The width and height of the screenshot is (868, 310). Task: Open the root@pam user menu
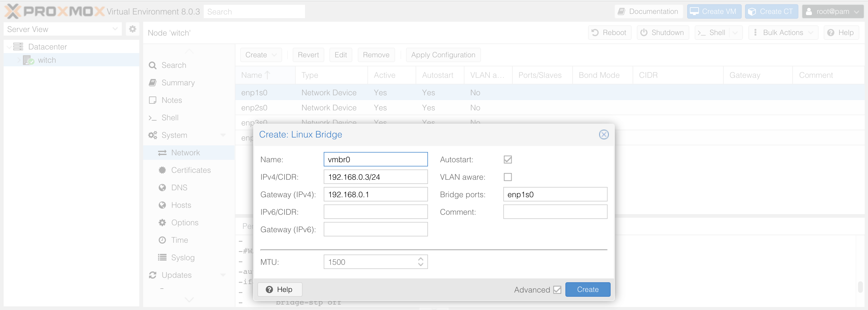tap(833, 11)
